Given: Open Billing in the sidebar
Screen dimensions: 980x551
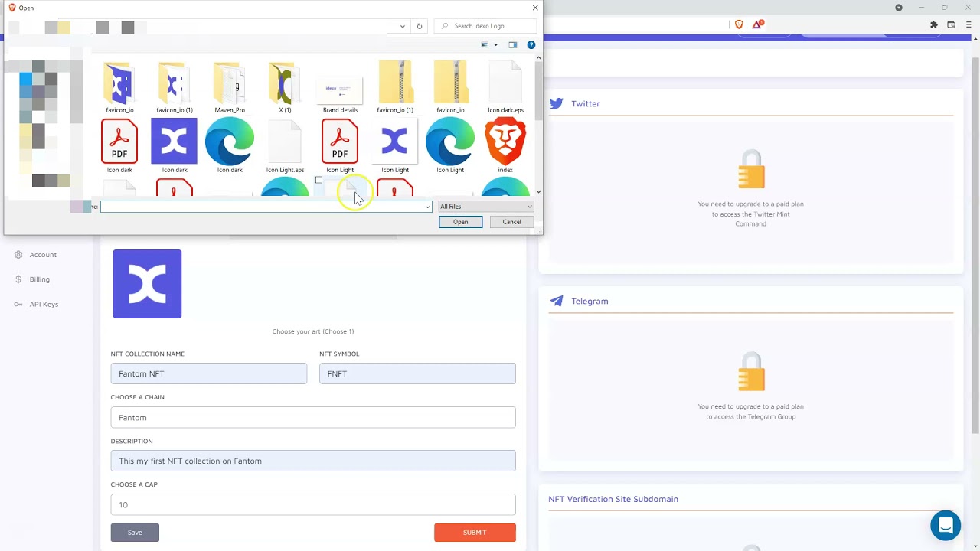Looking at the screenshot, I should coord(40,279).
